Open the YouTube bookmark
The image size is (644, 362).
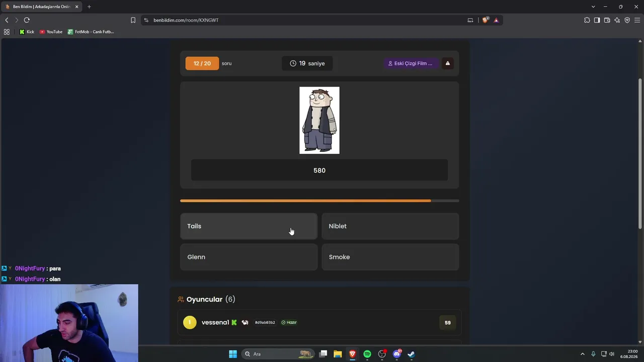51,32
